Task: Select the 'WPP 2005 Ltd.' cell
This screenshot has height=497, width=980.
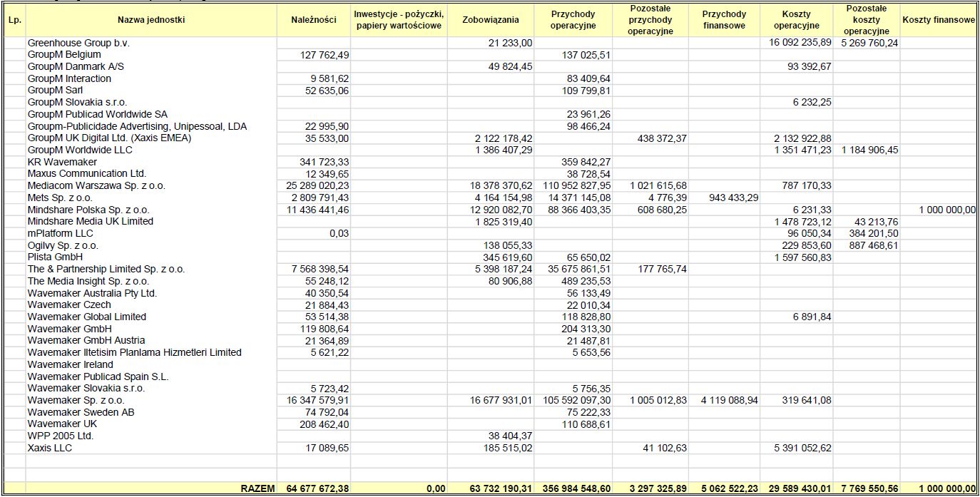Action: coord(60,436)
